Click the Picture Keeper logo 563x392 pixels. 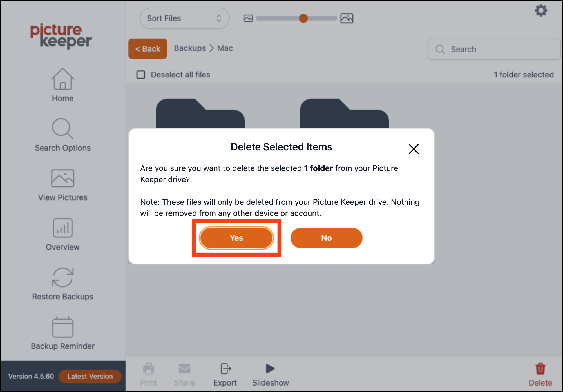(x=61, y=36)
